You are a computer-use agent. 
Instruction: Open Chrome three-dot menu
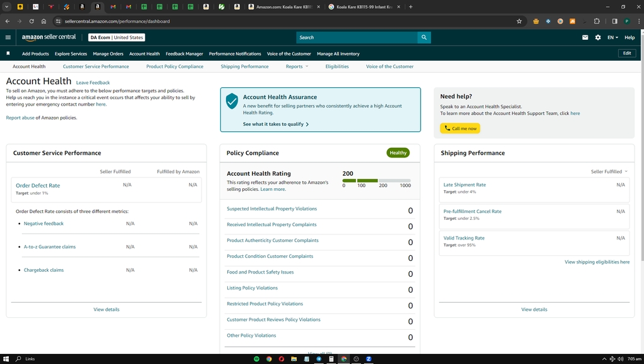(x=639, y=21)
